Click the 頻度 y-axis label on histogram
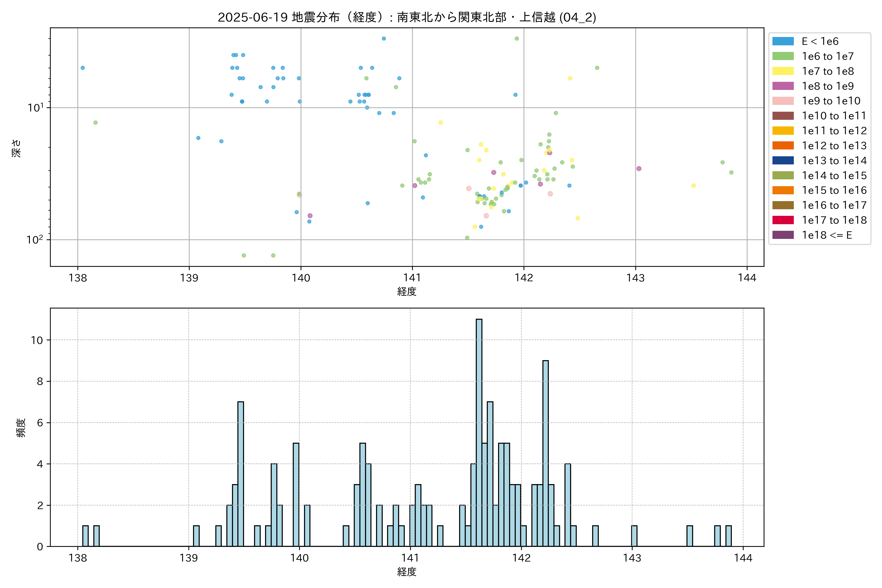882x588 pixels. pyautogui.click(x=21, y=428)
